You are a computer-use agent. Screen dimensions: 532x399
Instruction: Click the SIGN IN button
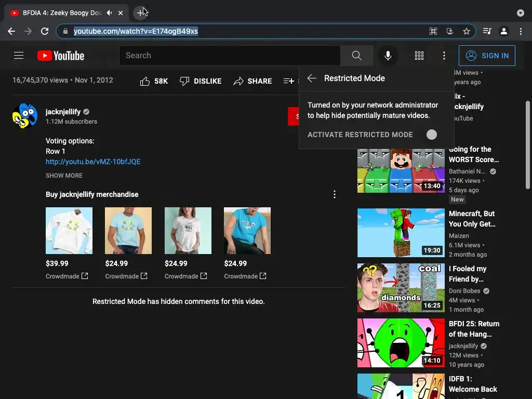click(x=487, y=56)
